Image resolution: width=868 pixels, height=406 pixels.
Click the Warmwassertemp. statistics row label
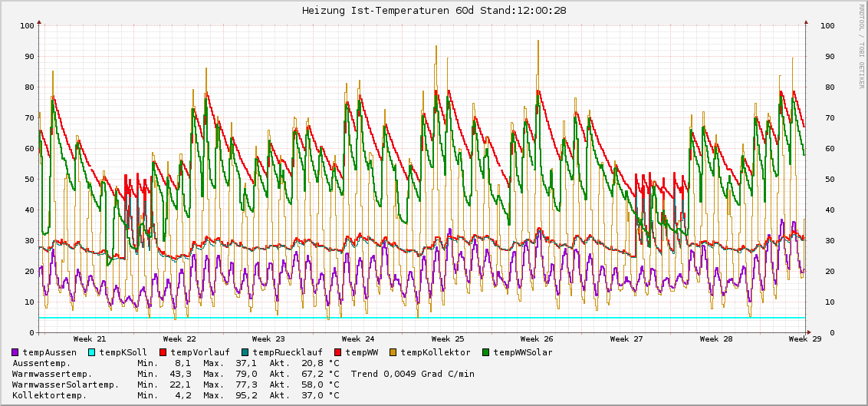coord(49,374)
